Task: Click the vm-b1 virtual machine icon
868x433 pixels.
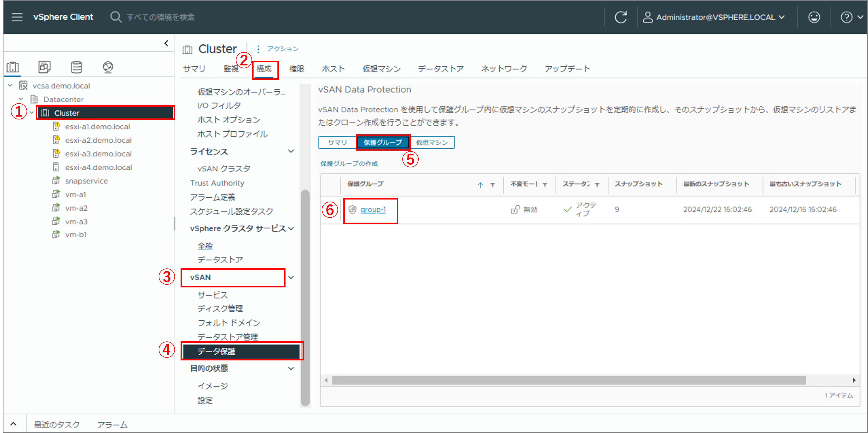Action: coord(56,234)
